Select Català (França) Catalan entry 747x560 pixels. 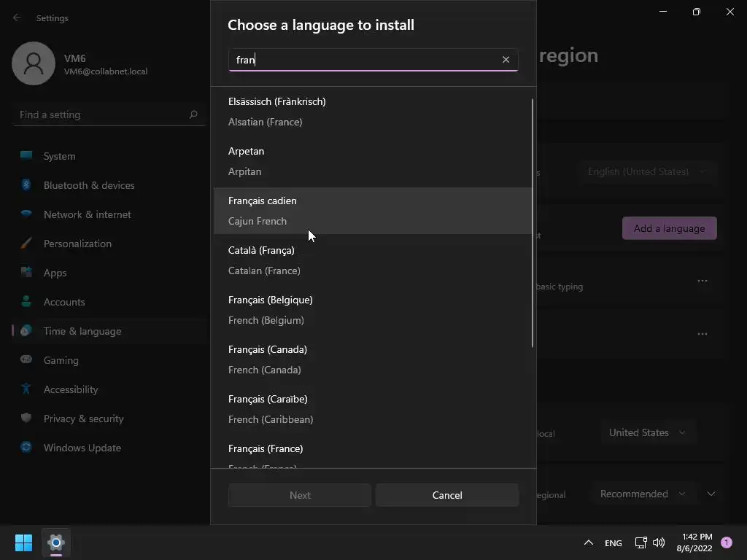click(x=373, y=260)
